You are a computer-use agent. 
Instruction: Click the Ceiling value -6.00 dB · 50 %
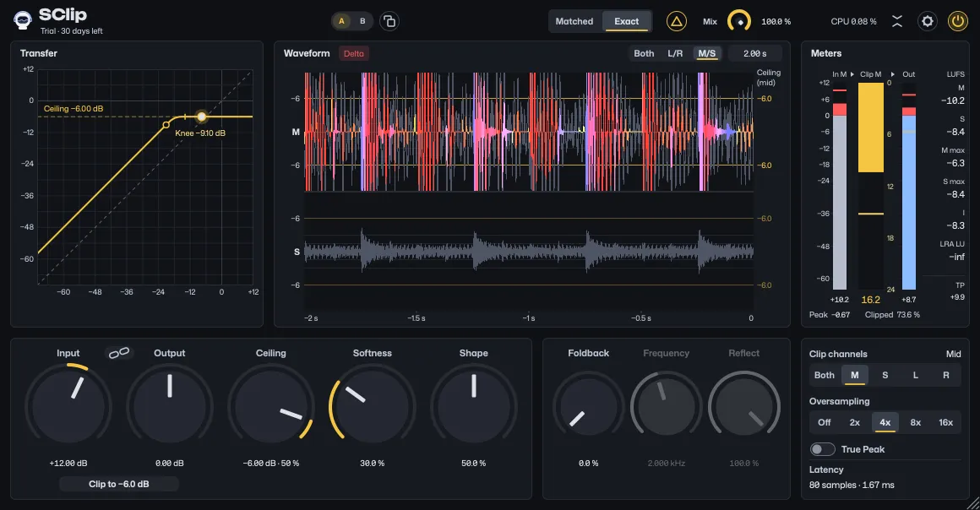(270, 463)
